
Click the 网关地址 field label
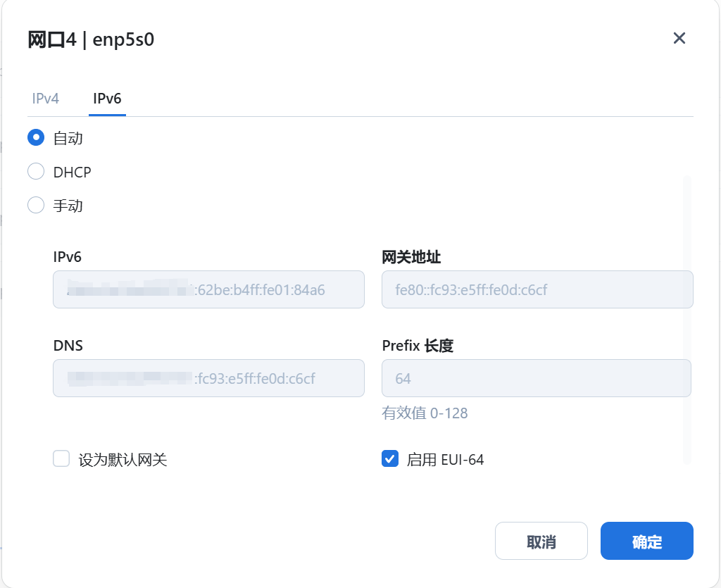tap(411, 257)
